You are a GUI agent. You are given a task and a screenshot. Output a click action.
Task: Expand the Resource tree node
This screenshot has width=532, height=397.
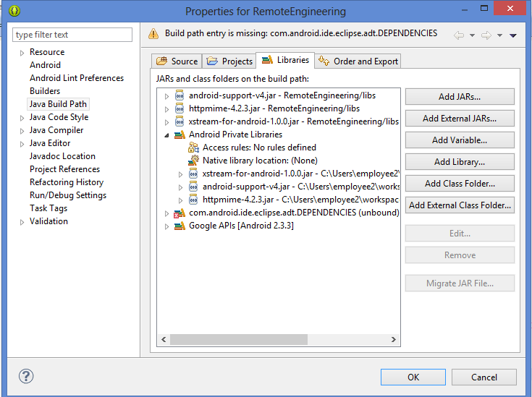[x=22, y=53]
